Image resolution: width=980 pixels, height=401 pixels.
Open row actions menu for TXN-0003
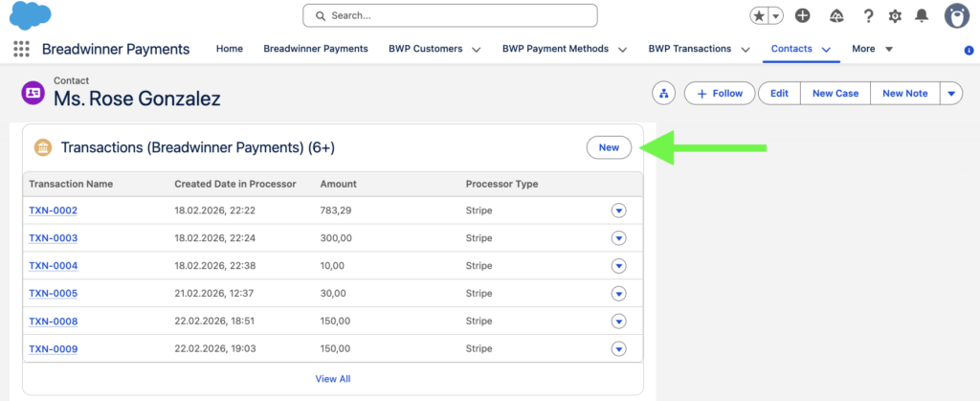(x=618, y=238)
